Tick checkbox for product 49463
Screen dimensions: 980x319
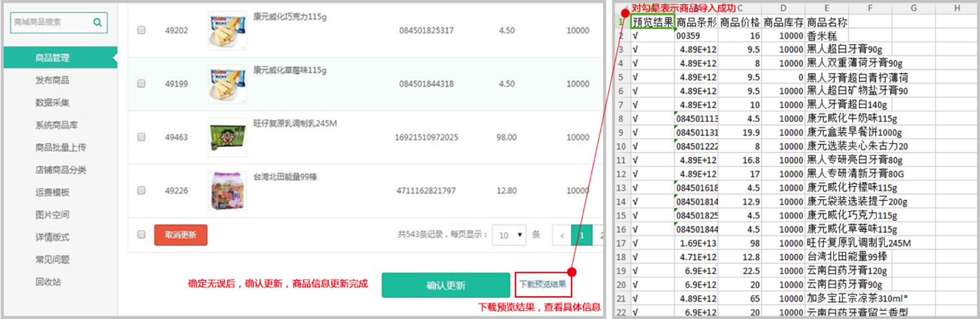tap(141, 137)
